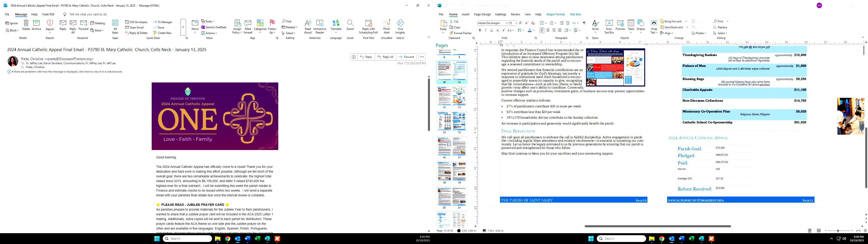Open the Foxit PDF menu tab

click(x=48, y=14)
